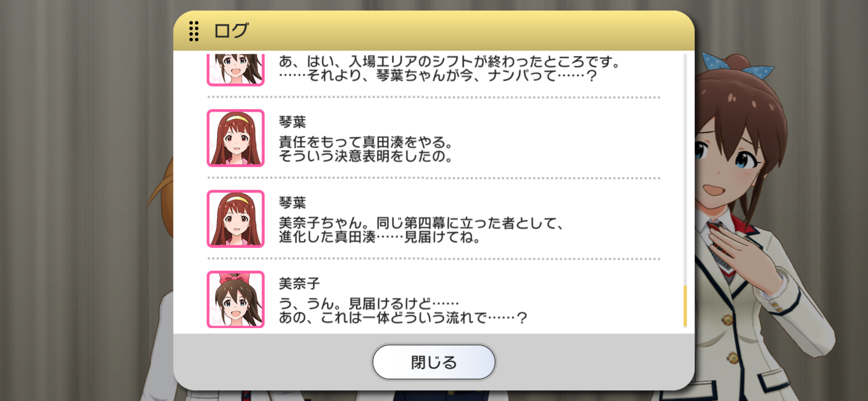868x401 pixels.
Task: Close the log with 閉じる button
Action: (x=434, y=362)
